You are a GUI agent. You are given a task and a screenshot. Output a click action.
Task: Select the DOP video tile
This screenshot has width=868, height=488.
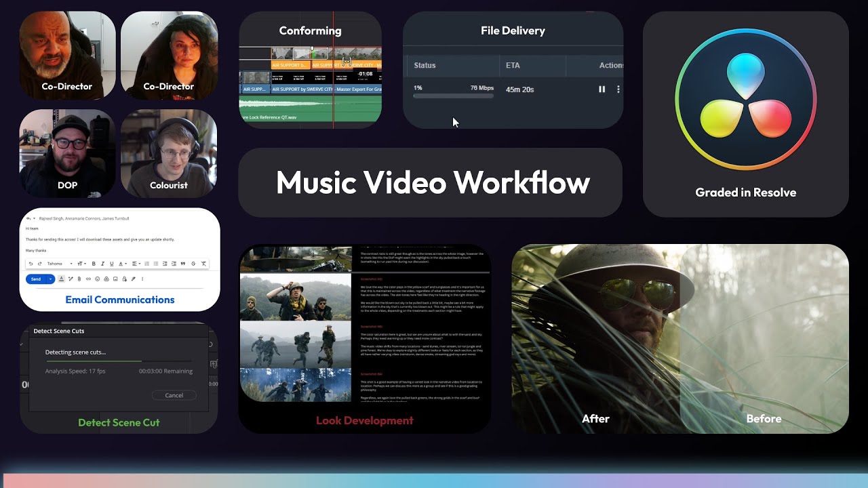coord(66,153)
